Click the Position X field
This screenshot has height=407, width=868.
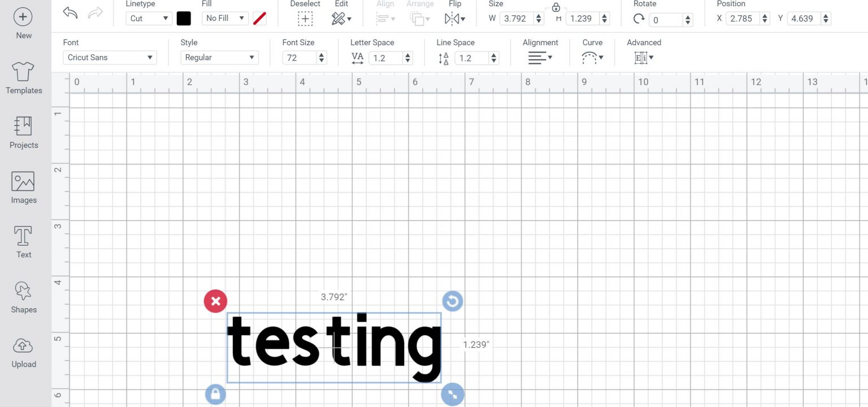click(743, 19)
